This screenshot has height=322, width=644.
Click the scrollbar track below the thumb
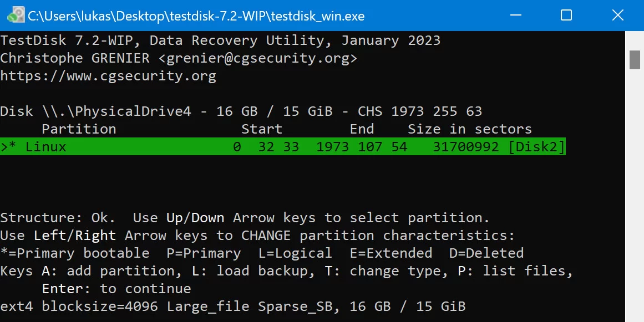[635, 194]
